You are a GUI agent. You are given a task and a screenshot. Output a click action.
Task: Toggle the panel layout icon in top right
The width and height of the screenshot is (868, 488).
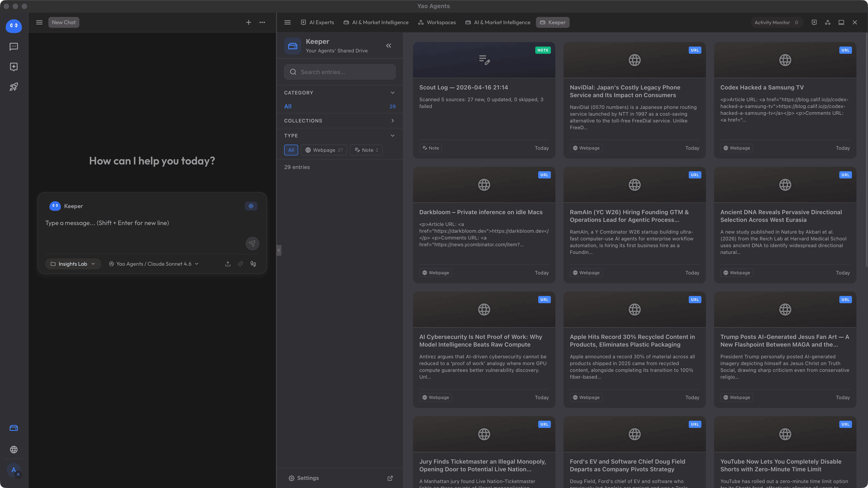(x=841, y=22)
